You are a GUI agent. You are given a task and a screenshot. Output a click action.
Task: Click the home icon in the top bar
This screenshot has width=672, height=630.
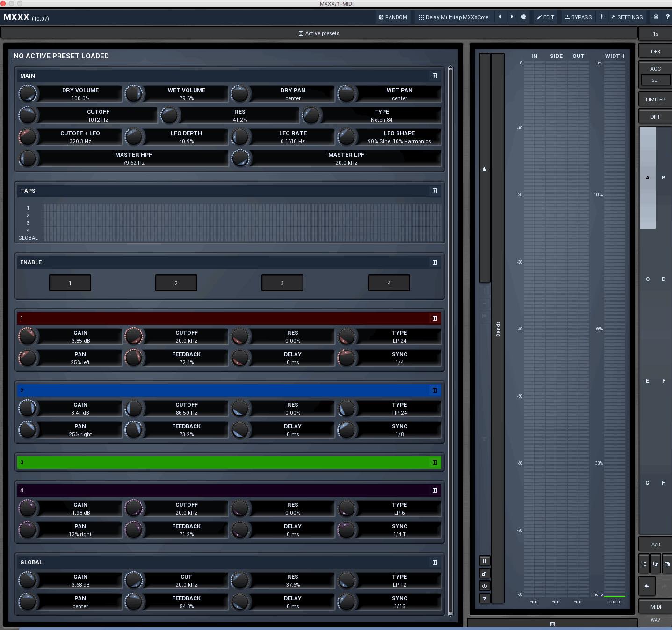656,17
